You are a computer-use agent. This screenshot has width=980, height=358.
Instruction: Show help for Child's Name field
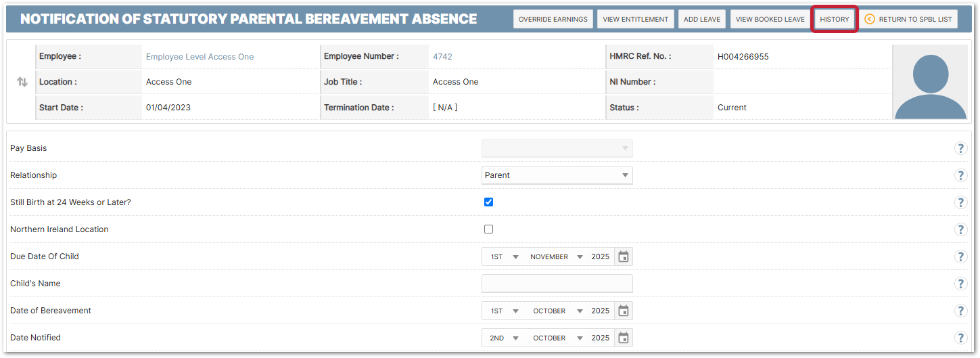(x=960, y=284)
